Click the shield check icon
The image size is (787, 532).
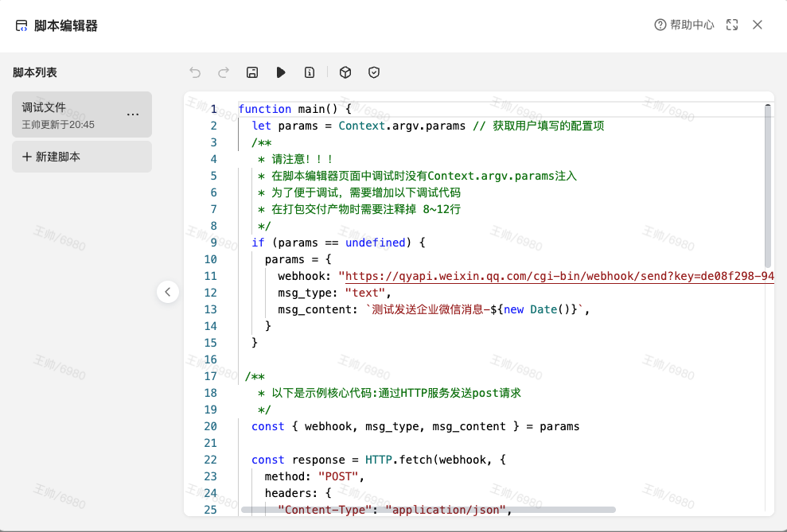point(374,72)
